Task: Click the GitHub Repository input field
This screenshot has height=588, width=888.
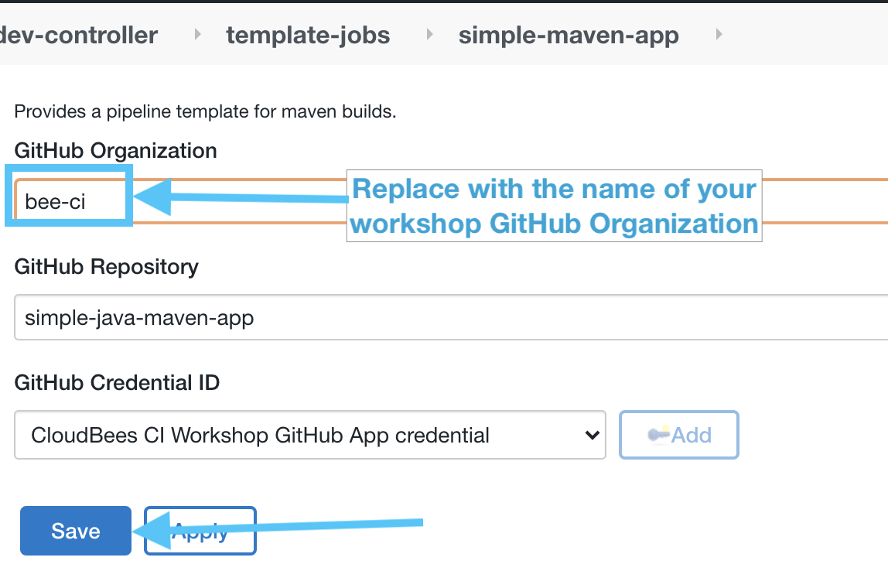Action: tap(309, 317)
